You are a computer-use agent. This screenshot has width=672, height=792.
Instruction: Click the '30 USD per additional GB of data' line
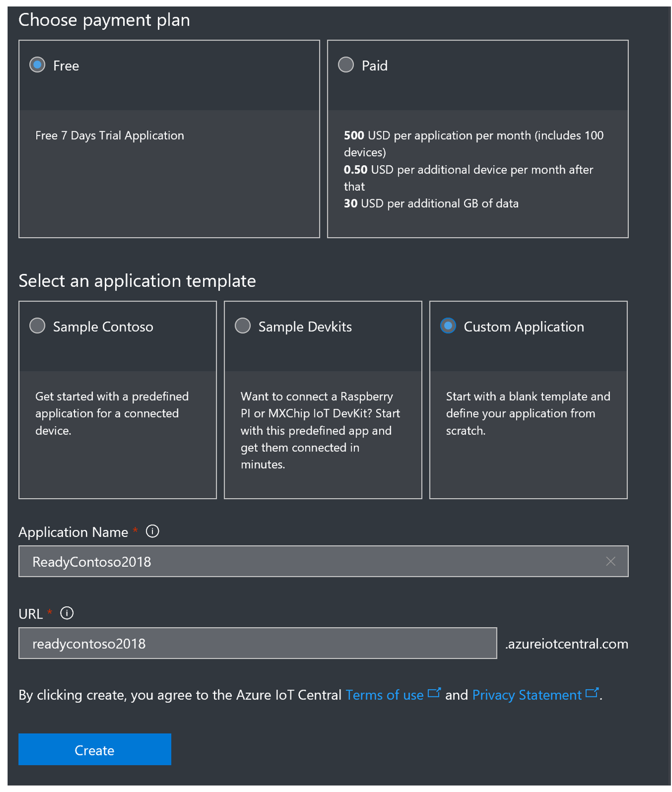(431, 203)
